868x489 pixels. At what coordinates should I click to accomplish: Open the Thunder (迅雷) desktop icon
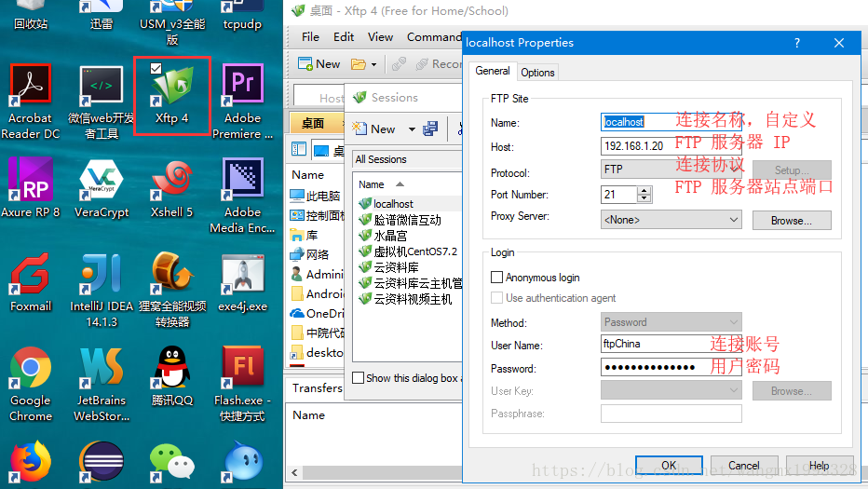tap(102, 14)
